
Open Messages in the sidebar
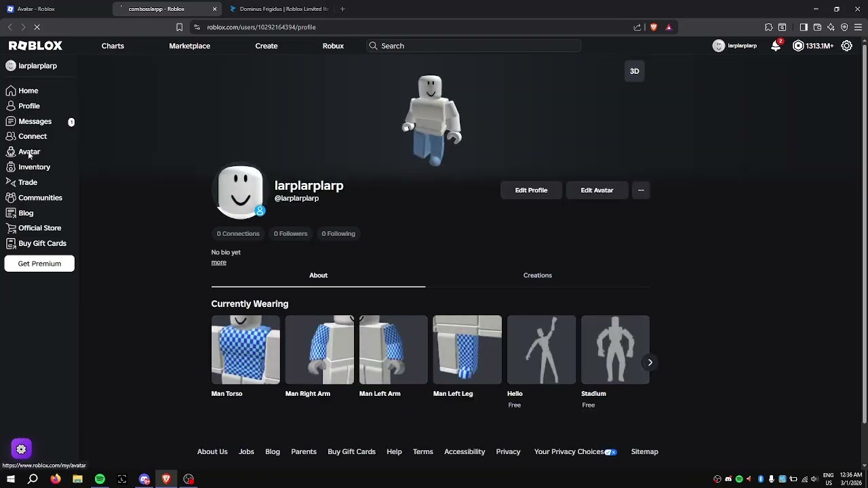click(x=35, y=121)
